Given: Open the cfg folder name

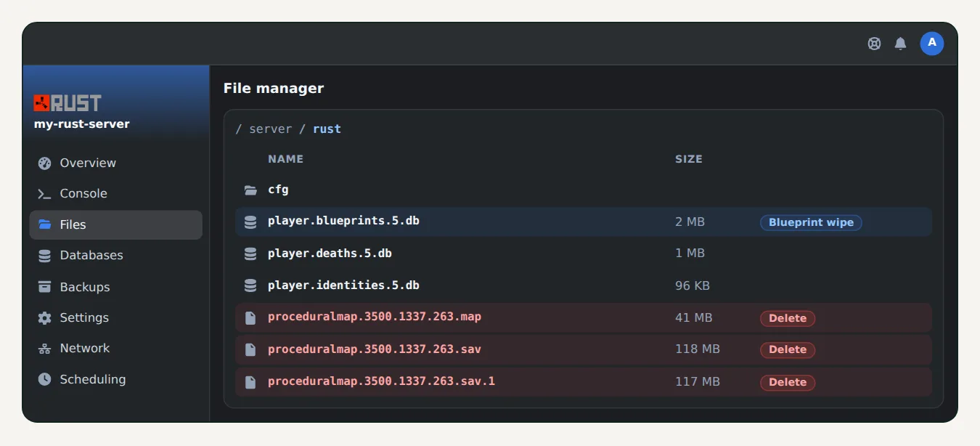Looking at the screenshot, I should click(x=278, y=190).
